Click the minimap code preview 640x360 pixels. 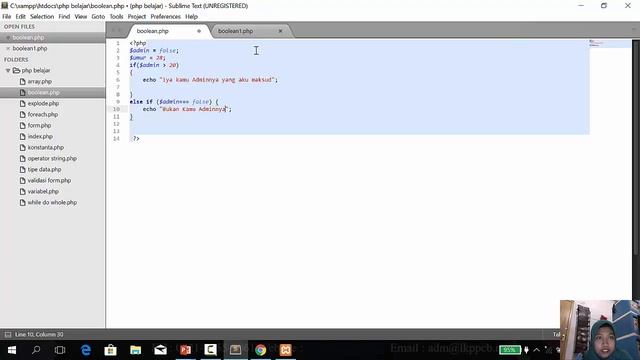610,44
